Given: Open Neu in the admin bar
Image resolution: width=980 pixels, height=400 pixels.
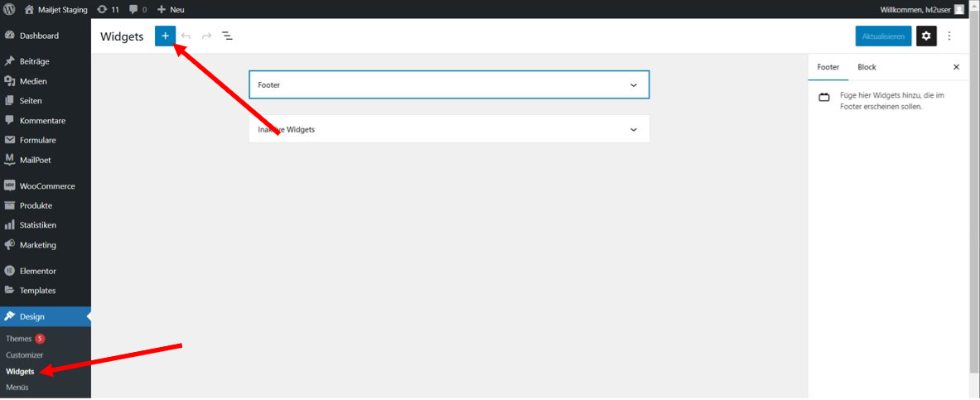Looking at the screenshot, I should coord(171,9).
